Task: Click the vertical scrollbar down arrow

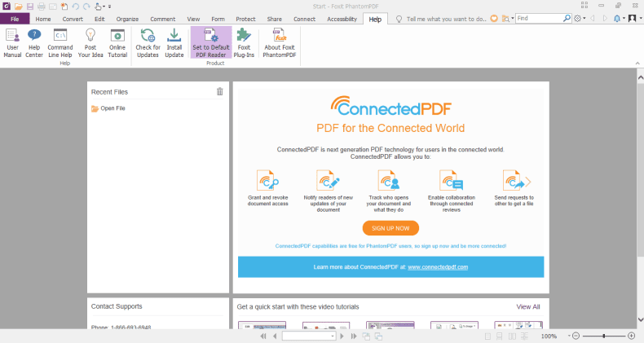Action: coord(640,319)
